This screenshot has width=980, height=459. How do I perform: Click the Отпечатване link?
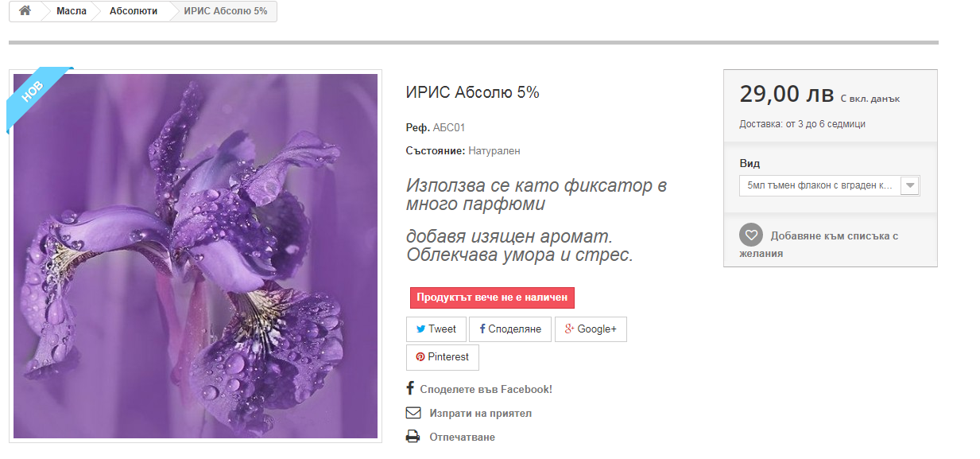click(x=463, y=438)
